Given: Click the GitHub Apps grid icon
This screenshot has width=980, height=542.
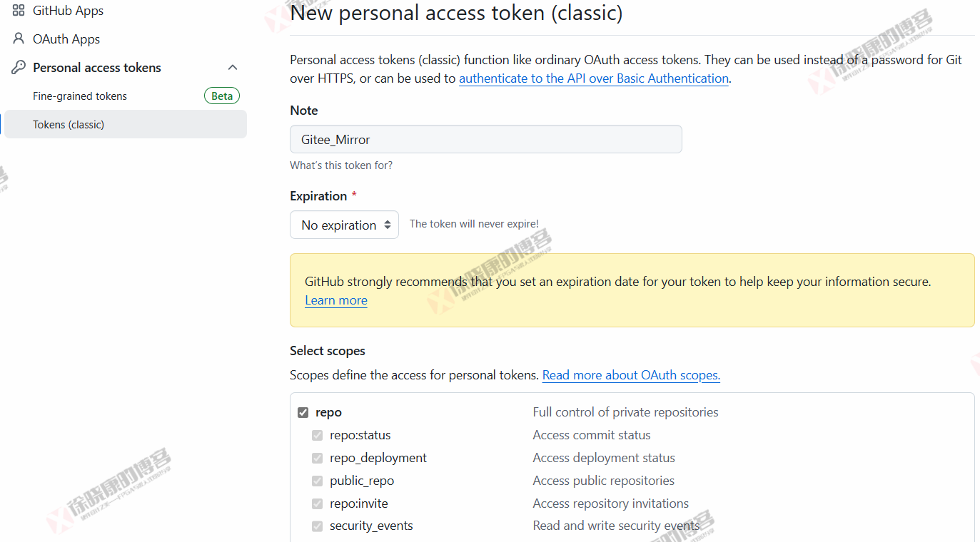Looking at the screenshot, I should pos(17,10).
